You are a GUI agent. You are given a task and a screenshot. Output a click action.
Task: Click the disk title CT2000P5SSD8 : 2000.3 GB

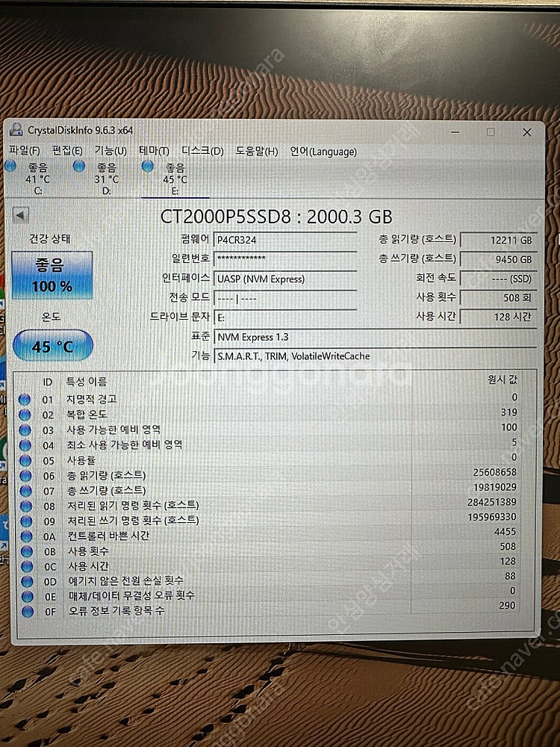click(x=276, y=217)
